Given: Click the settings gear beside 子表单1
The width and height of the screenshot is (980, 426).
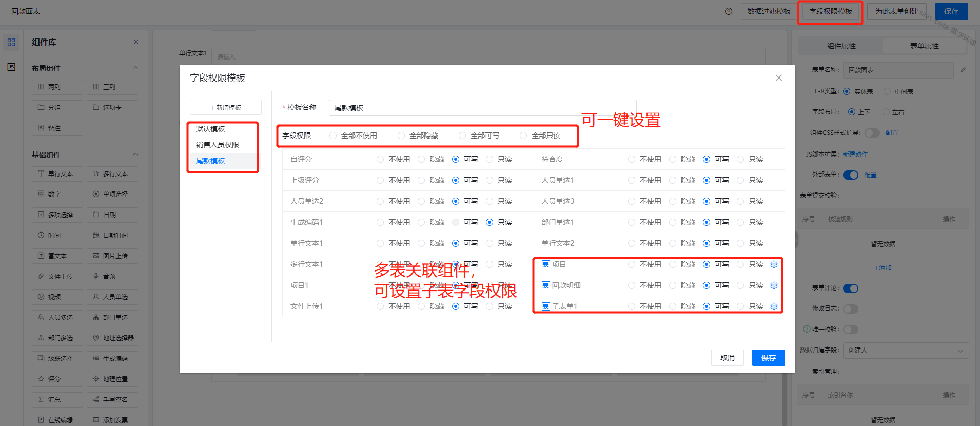Looking at the screenshot, I should (x=774, y=306).
